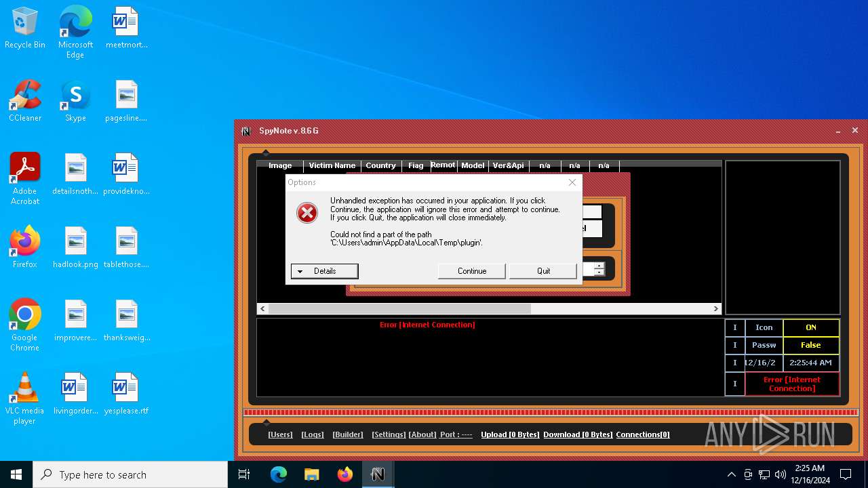This screenshot has width=868, height=488.
Task: Open the [Builder] link in SpyNote
Action: 348,434
